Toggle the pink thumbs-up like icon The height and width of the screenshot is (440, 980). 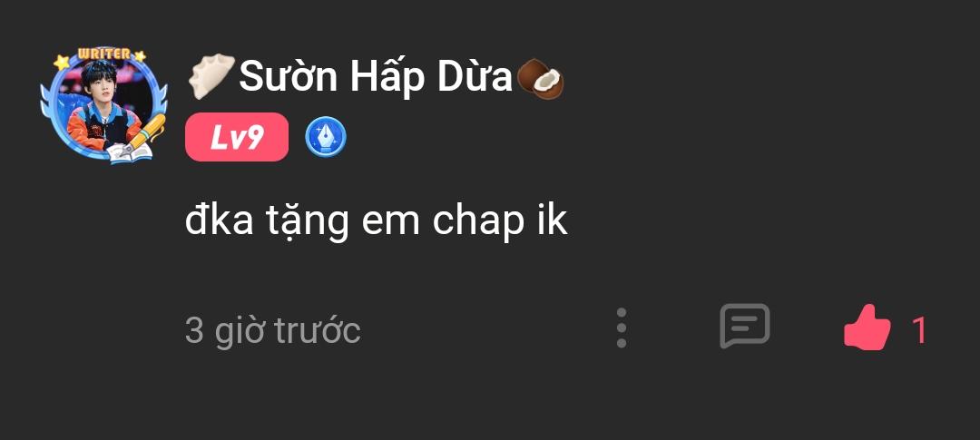867,328
